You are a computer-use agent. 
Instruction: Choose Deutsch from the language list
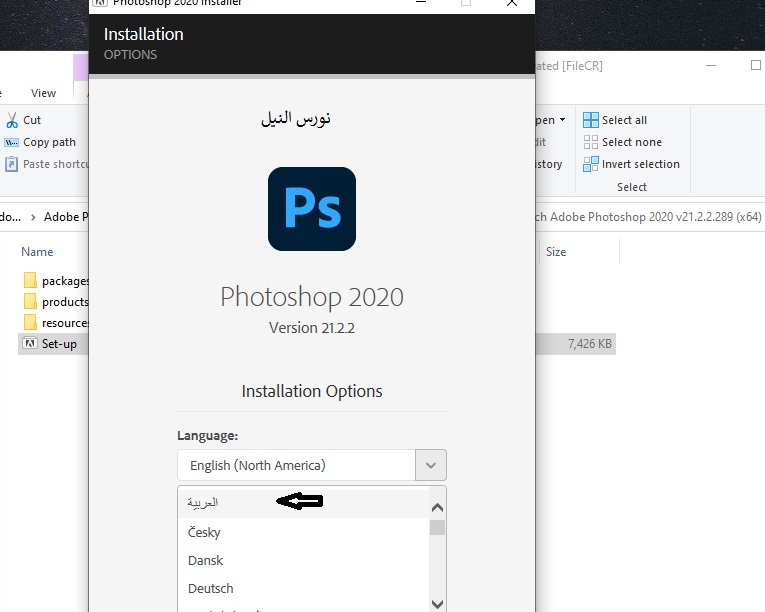click(x=211, y=588)
